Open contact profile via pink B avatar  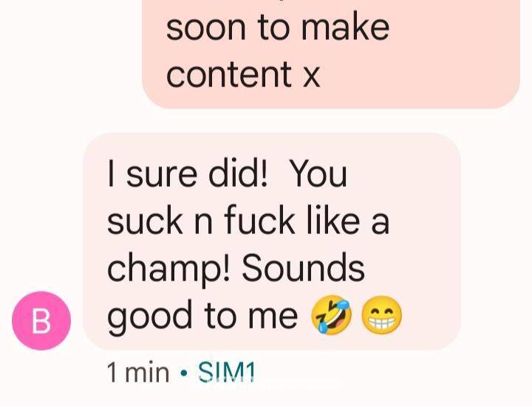click(x=41, y=320)
